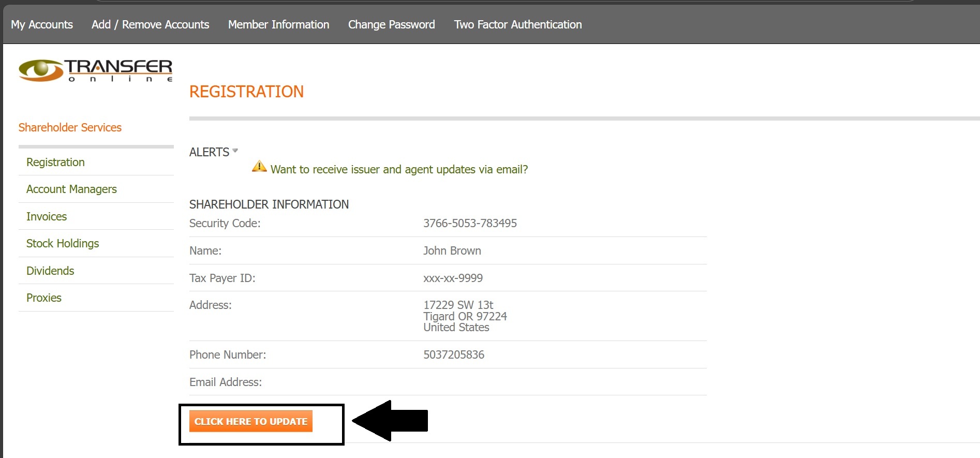The width and height of the screenshot is (980, 458).
Task: Go to the Dividends page
Action: pyautogui.click(x=50, y=271)
